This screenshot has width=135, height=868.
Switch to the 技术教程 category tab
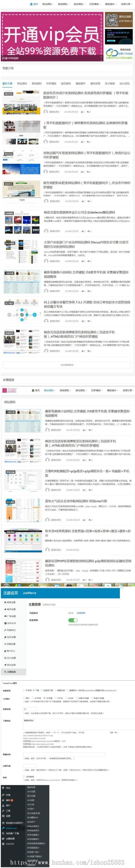[110, 84]
